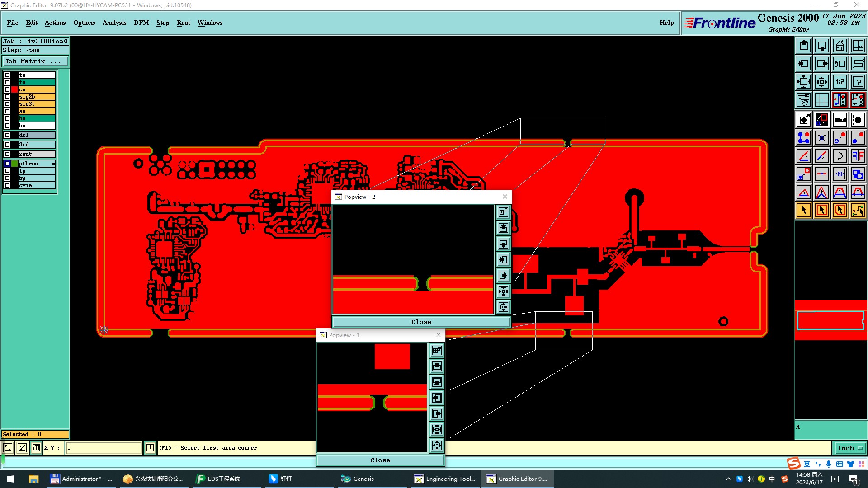Click the mirror F flip icon
Screen dimensions: 868x488
tap(858, 156)
